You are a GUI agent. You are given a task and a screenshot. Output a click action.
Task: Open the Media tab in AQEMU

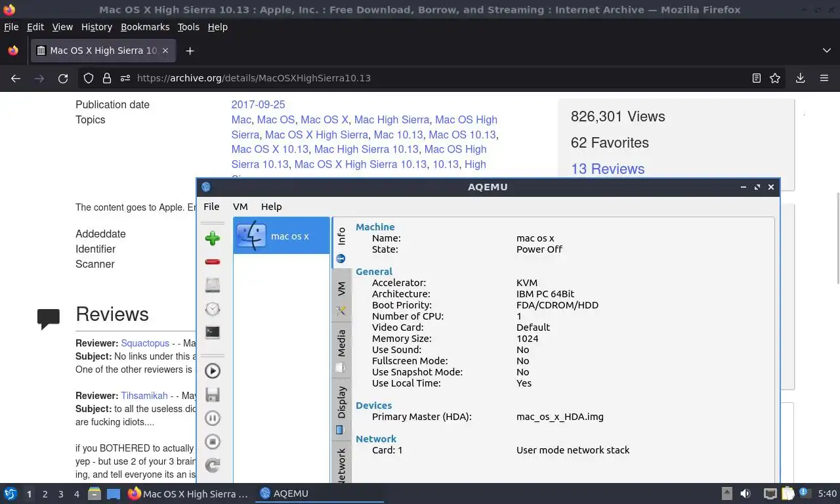point(341,350)
